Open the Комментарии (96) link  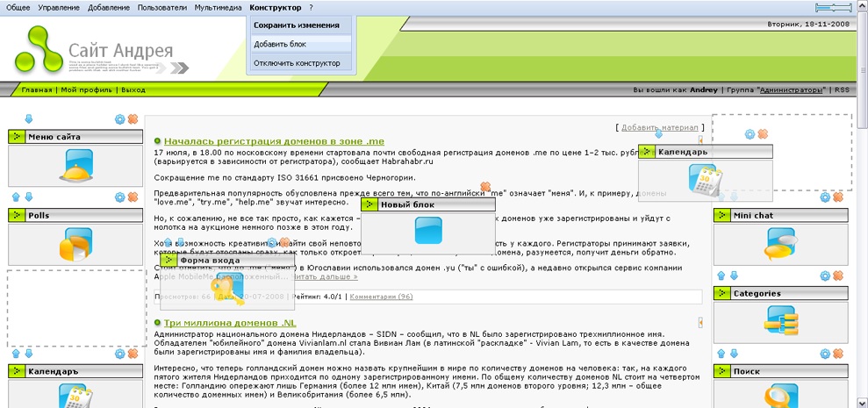(x=381, y=297)
